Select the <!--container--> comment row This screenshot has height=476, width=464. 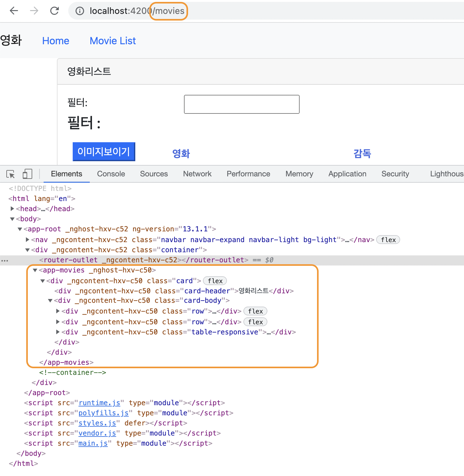click(x=73, y=373)
